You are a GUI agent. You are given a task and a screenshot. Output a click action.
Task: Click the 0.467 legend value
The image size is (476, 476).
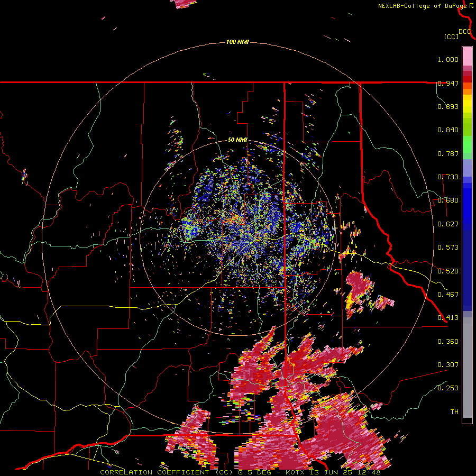448,295
